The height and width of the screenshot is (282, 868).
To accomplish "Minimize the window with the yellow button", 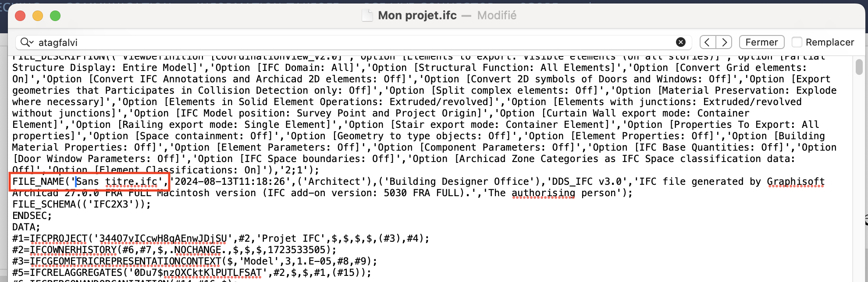I will (x=38, y=16).
